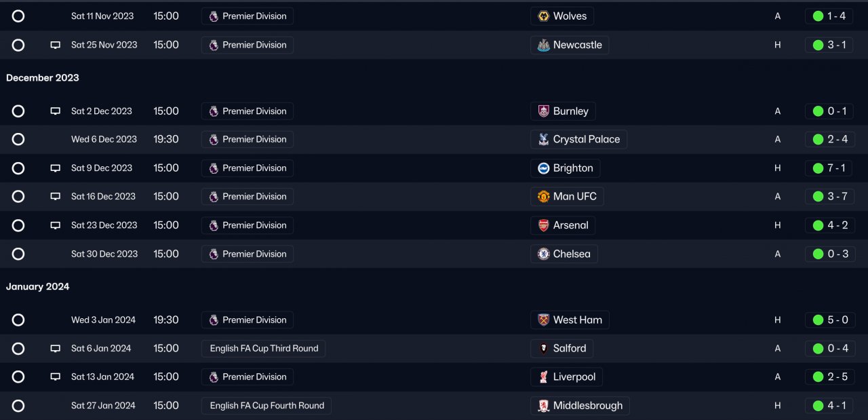Click the Sat 13 Jan 2024 fixture date
This screenshot has height=420, width=868.
(x=102, y=377)
